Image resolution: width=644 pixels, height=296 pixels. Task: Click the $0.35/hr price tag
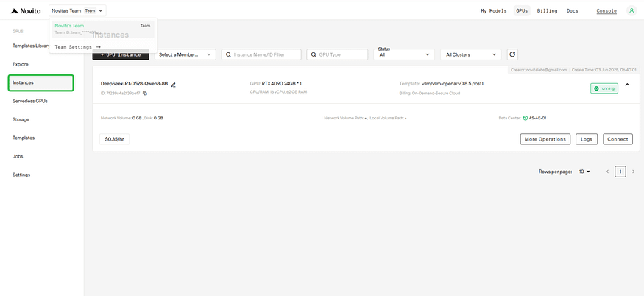[114, 139]
